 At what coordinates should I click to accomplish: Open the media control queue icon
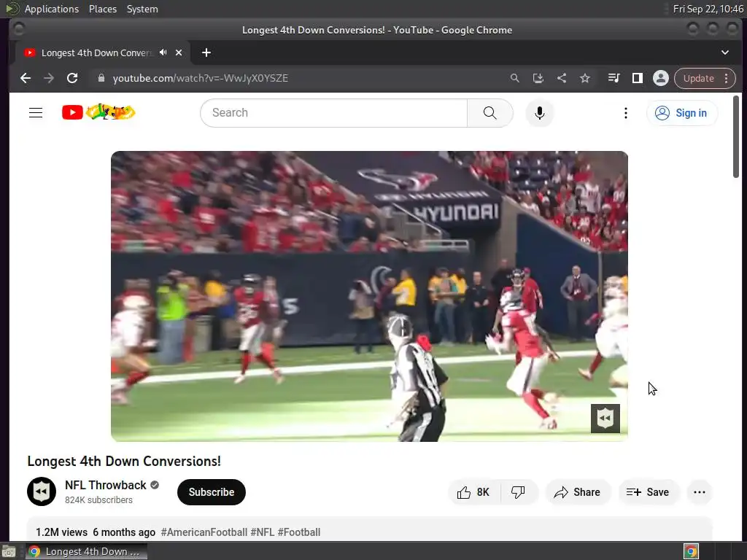click(614, 78)
